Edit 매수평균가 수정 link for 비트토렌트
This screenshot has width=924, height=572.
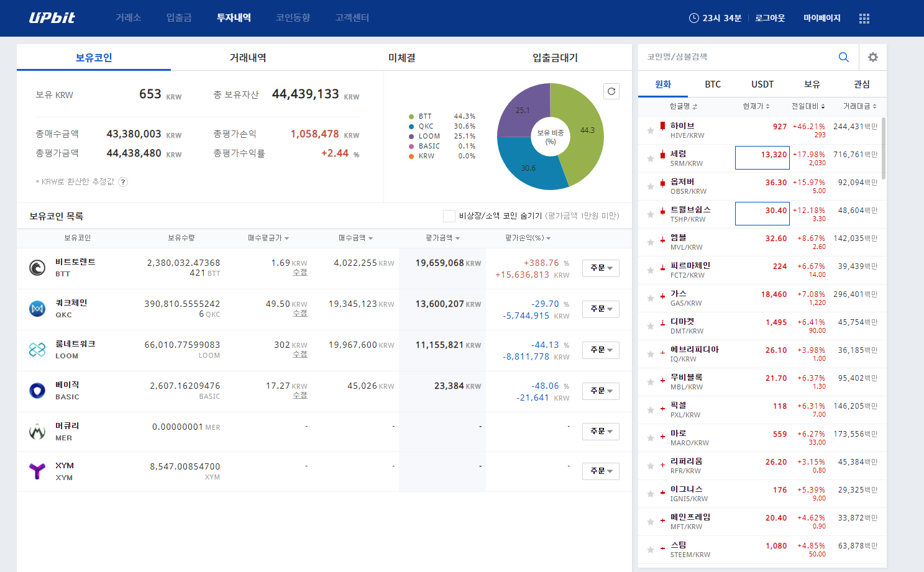pyautogui.click(x=300, y=273)
